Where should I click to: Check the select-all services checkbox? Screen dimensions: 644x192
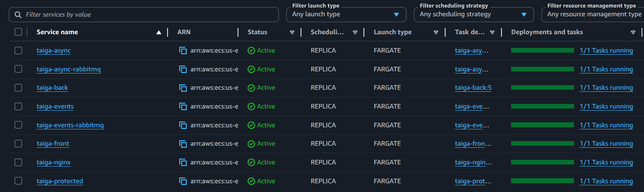(x=18, y=32)
